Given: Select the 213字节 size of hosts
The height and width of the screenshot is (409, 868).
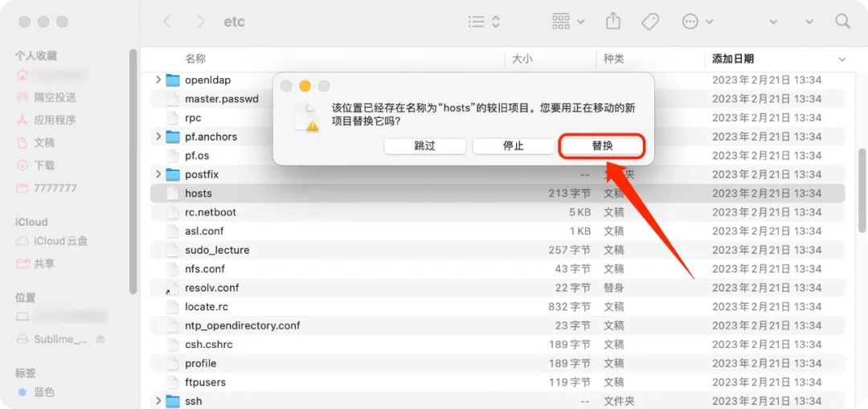Looking at the screenshot, I should coord(569,193).
